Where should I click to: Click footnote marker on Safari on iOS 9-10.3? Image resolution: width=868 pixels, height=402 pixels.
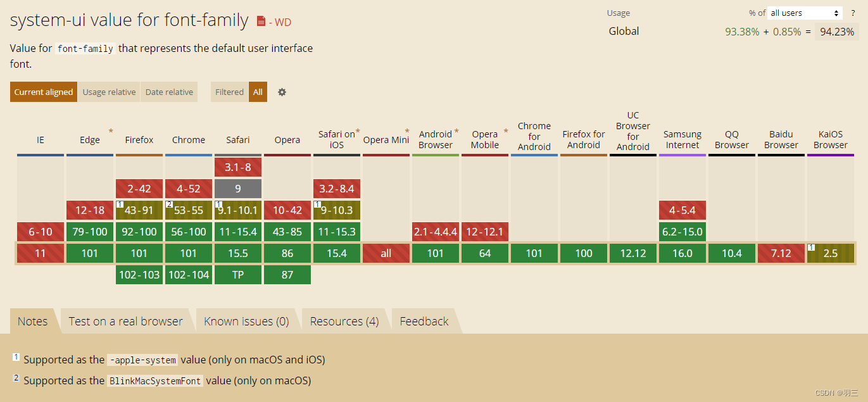[x=317, y=204]
